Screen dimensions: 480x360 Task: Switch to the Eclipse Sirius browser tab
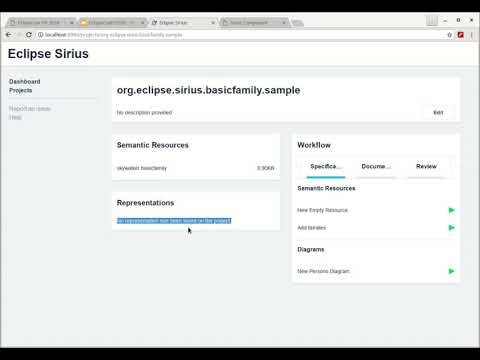pos(182,23)
